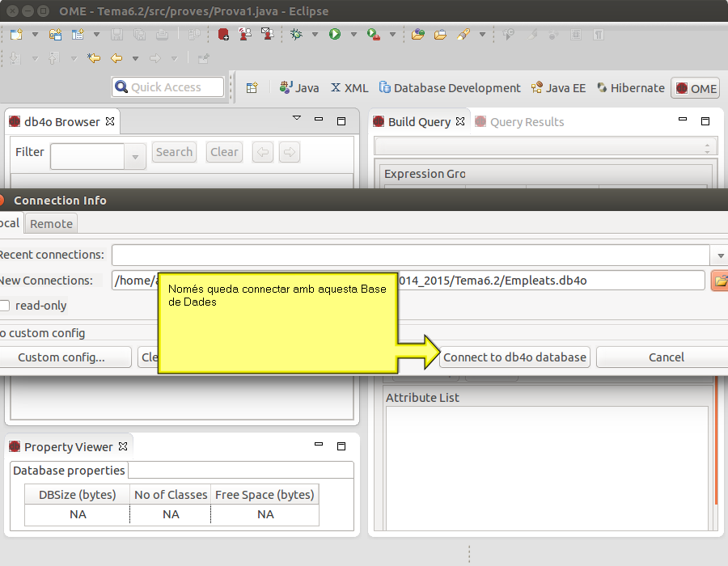
Task: Minimize the db4o Browser panel
Action: coord(319,119)
